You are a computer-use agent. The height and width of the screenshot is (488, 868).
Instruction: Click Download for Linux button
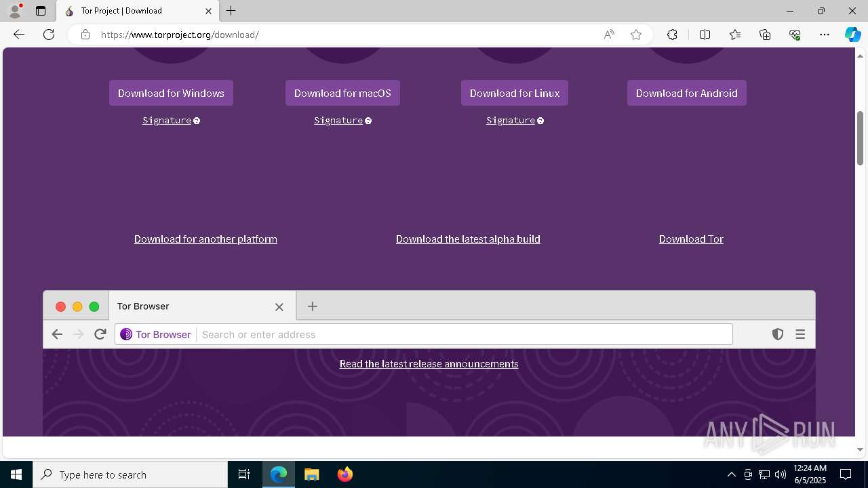tap(515, 93)
